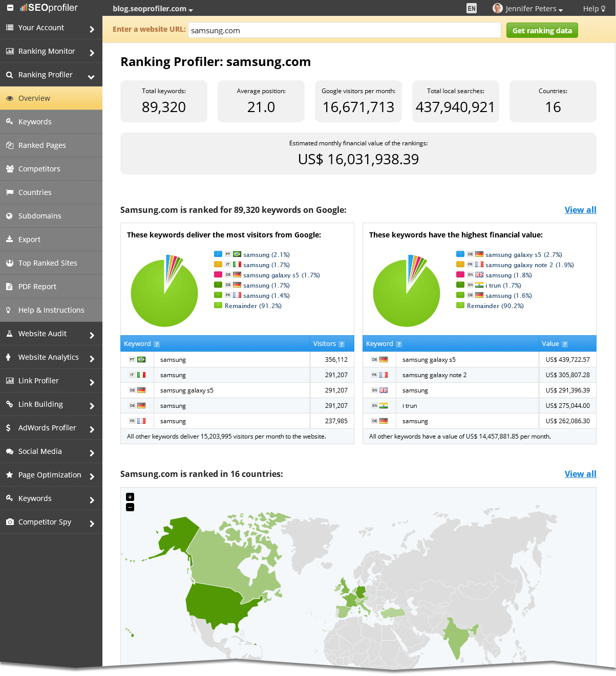Screen dimensions: 616x676
Task: Click the Top Ranked Sites trophy icon
Action: pos(9,263)
